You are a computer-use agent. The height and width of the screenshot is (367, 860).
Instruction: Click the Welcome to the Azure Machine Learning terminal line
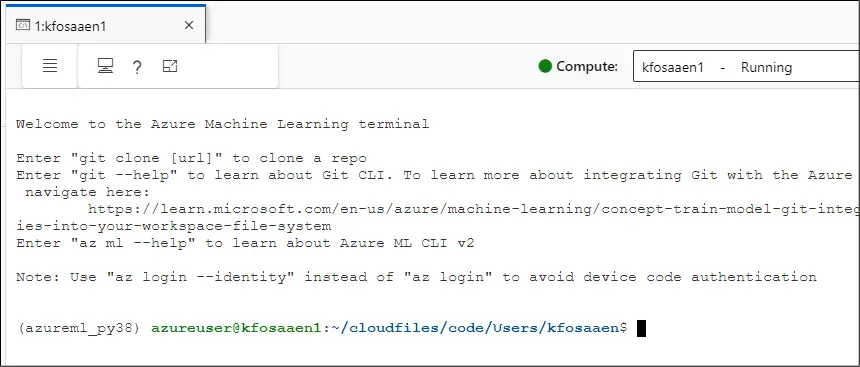click(223, 124)
